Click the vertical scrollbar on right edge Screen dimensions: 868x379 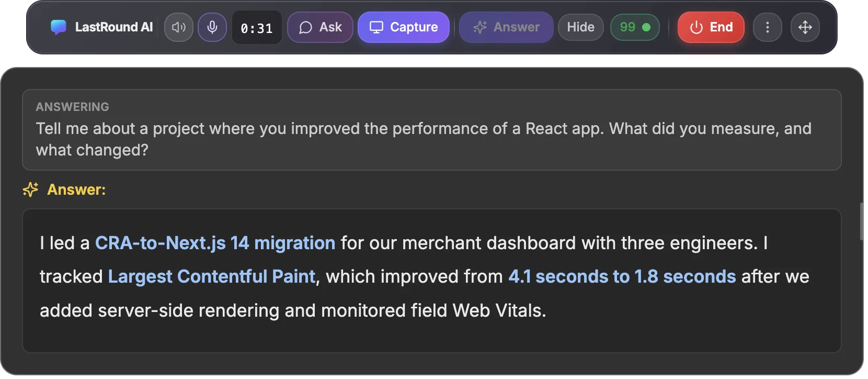pyautogui.click(x=862, y=221)
